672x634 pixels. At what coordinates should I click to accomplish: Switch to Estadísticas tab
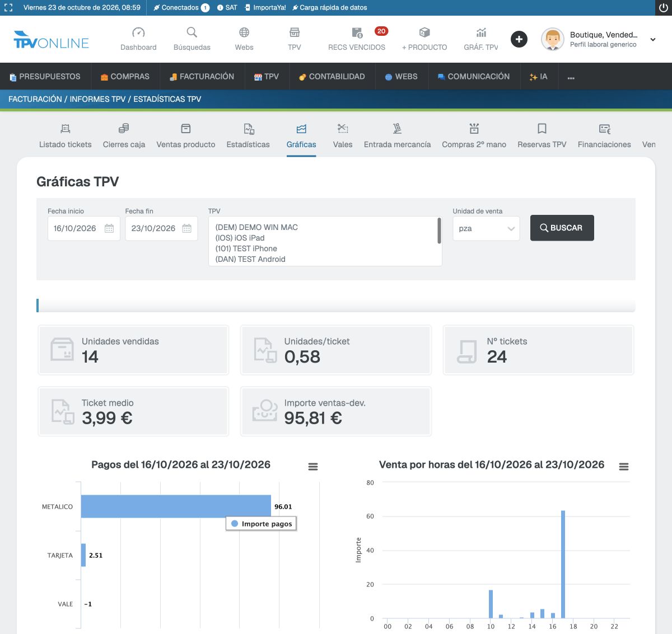248,137
